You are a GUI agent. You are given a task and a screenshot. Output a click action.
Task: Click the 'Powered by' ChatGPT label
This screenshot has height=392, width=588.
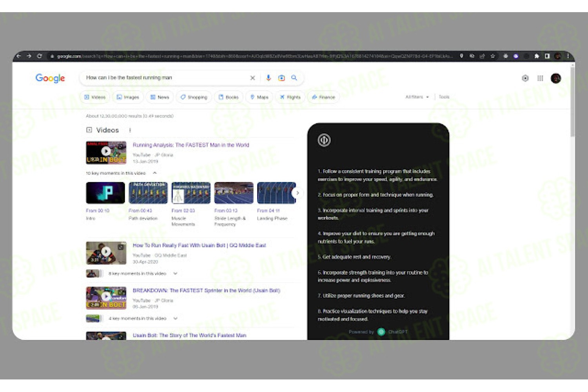click(361, 332)
